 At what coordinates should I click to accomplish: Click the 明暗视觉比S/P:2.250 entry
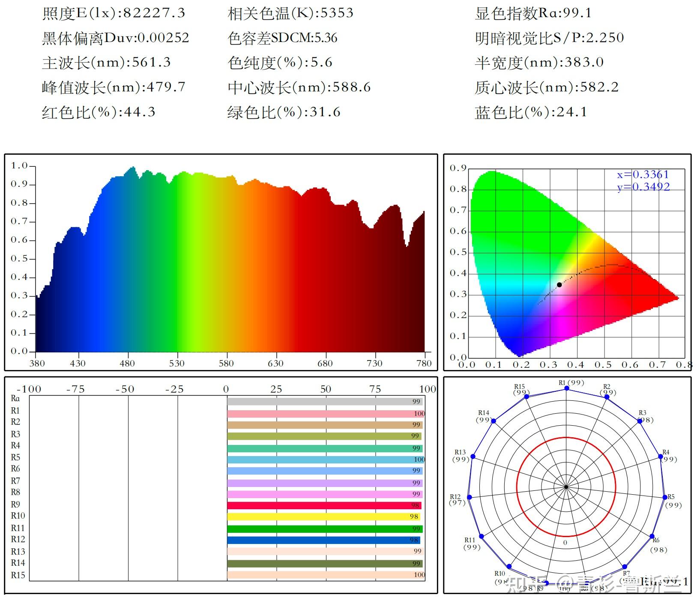[550, 38]
